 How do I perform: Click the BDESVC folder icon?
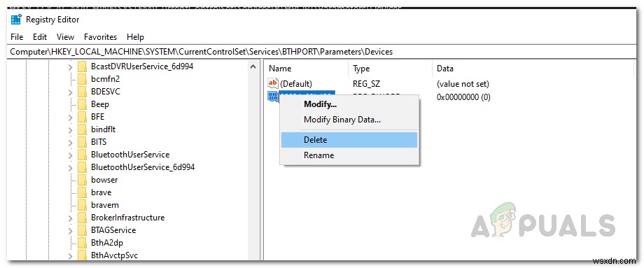point(83,92)
